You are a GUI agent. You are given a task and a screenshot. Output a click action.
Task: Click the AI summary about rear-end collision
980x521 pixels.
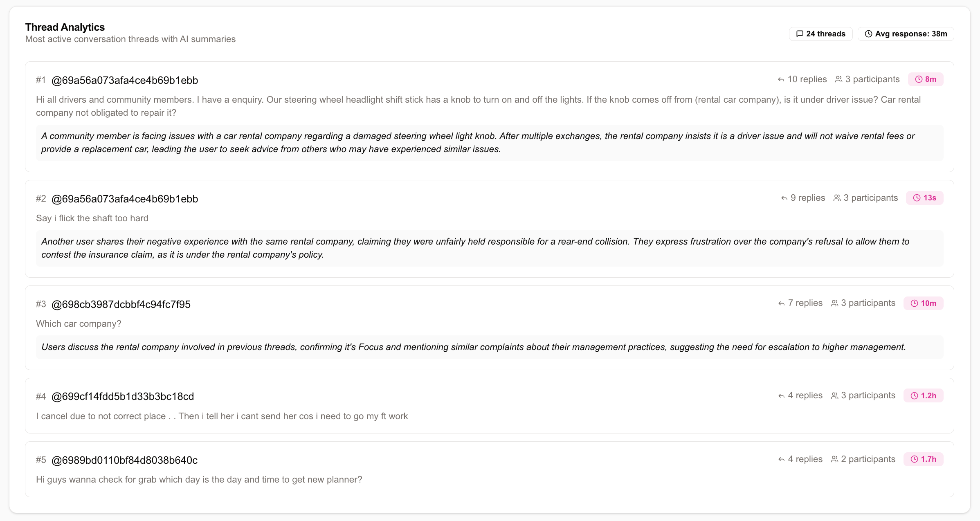(490, 248)
